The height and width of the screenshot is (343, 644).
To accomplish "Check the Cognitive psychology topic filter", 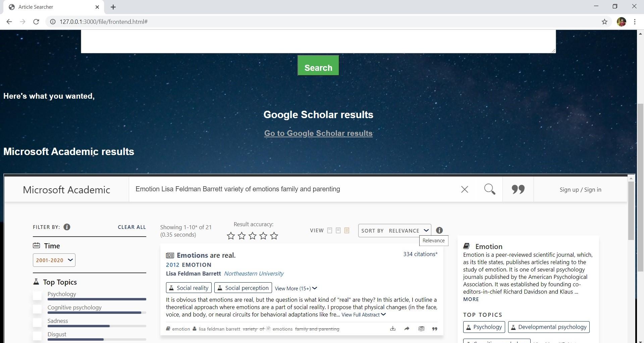I will 37,309.
